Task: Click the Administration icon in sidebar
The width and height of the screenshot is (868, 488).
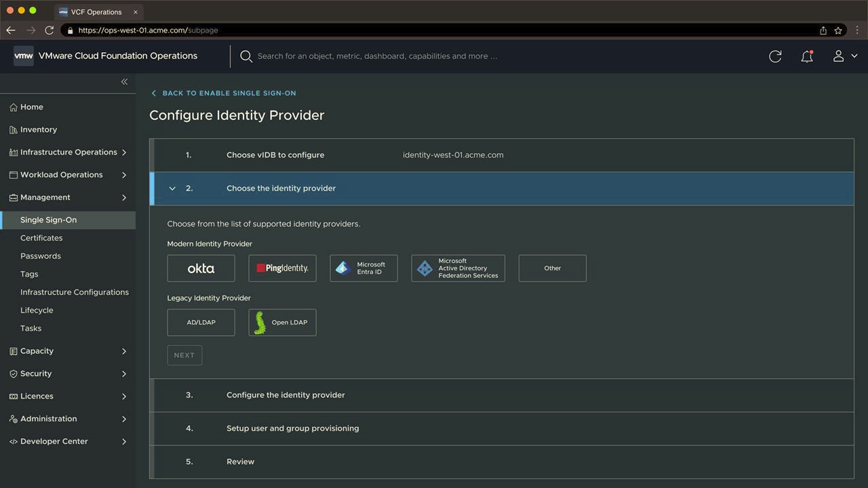Action: (14, 419)
